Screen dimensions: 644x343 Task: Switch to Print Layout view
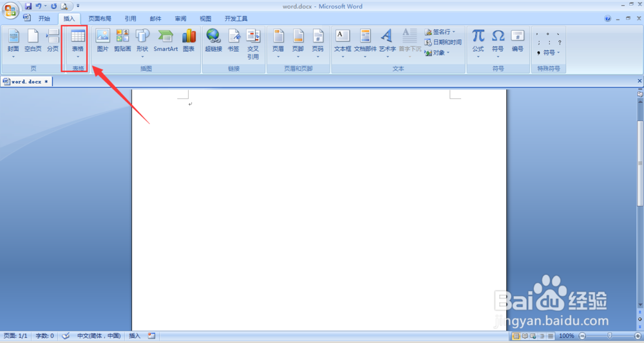click(x=516, y=336)
